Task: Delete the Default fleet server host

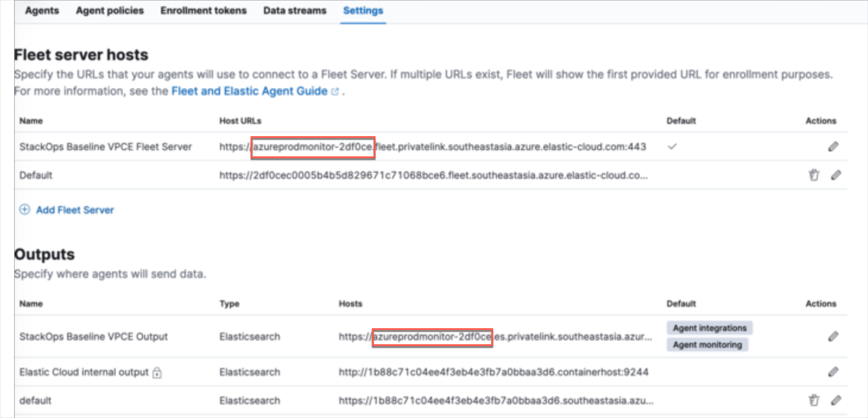Action: pyautogui.click(x=815, y=175)
